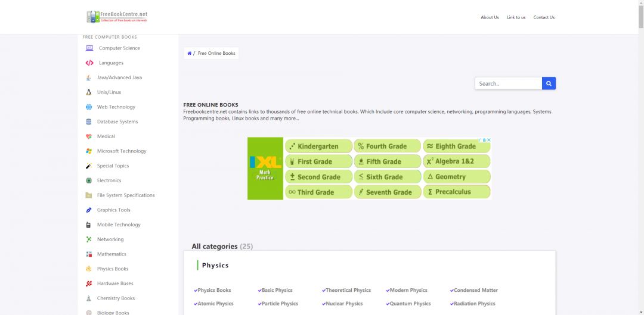Screen dimensions: 644x315
Task: Click the home icon in the breadcrumb
Action: pos(190,54)
